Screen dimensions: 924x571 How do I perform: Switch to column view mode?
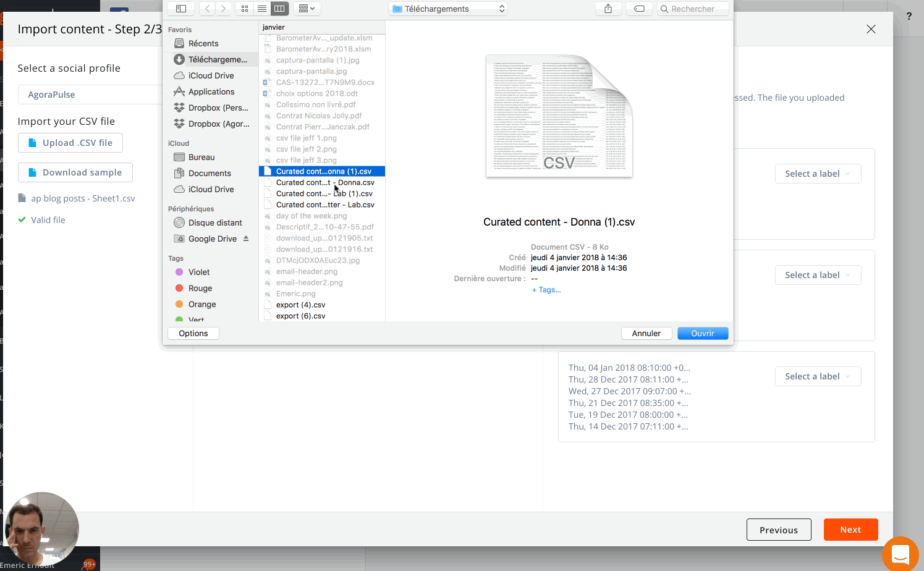279,9
